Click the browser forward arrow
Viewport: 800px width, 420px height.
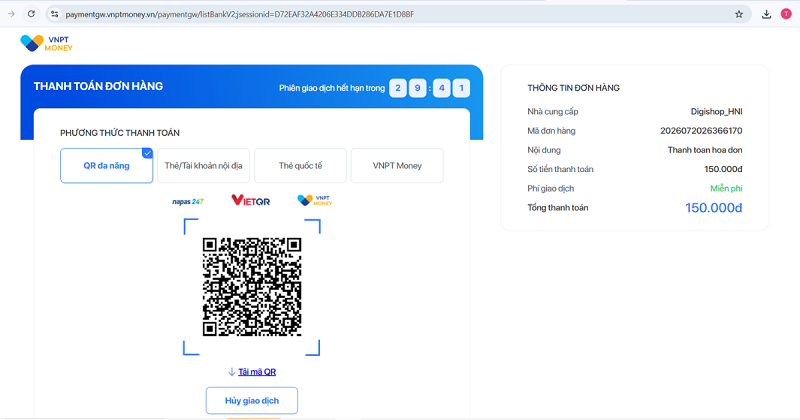(x=11, y=14)
